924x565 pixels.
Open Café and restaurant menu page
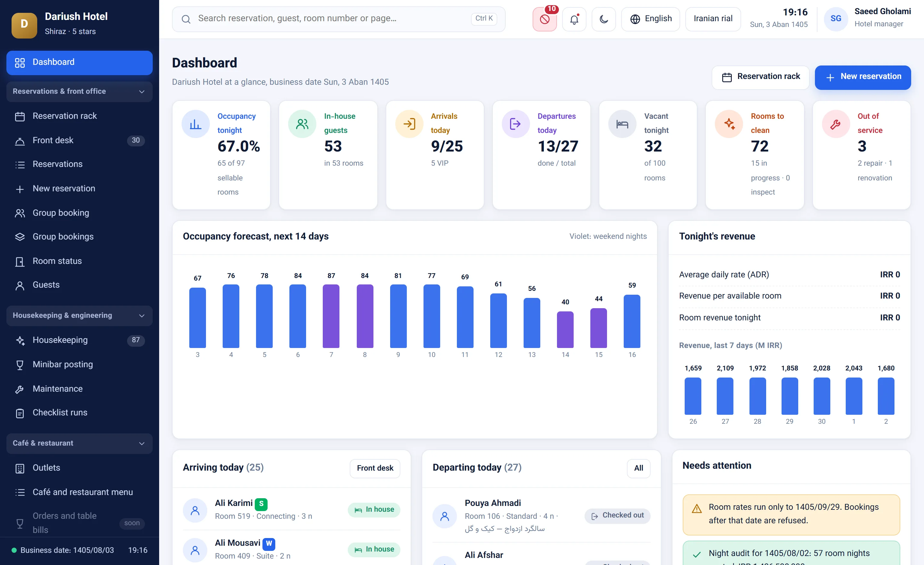(80, 492)
